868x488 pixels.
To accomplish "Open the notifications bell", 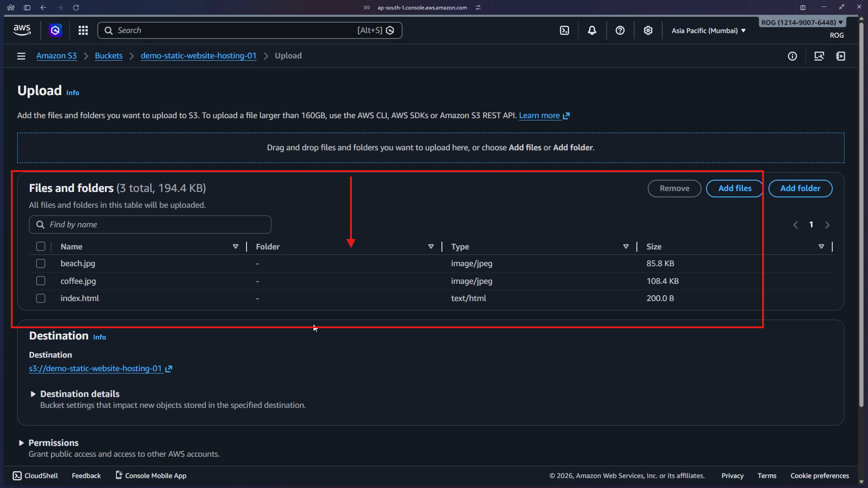I will pyautogui.click(x=592, y=30).
